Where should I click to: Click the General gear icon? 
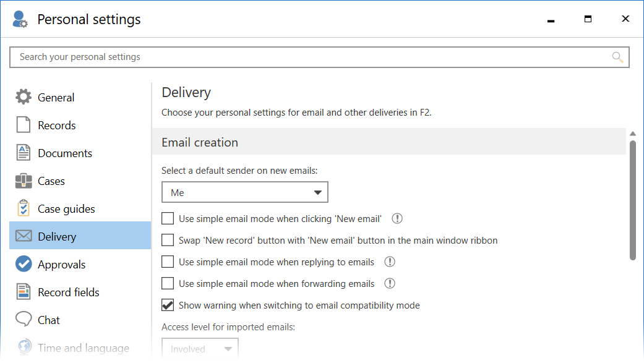click(x=24, y=97)
